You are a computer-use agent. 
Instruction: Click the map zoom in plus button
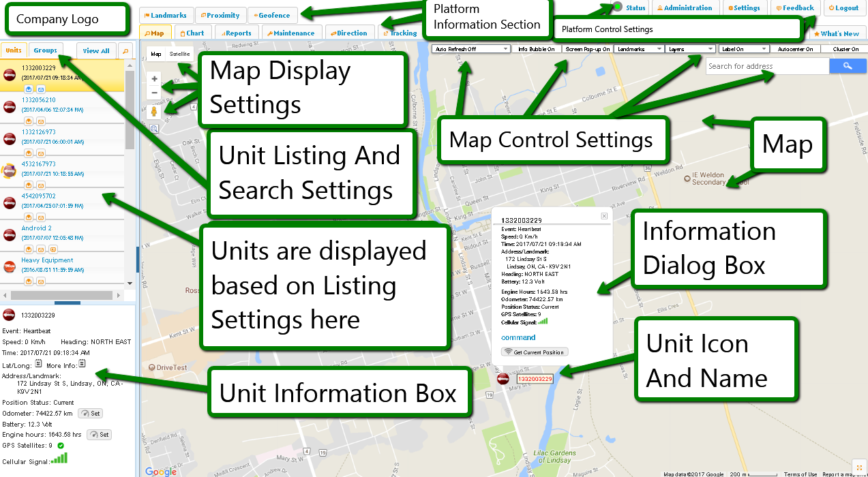coord(155,79)
